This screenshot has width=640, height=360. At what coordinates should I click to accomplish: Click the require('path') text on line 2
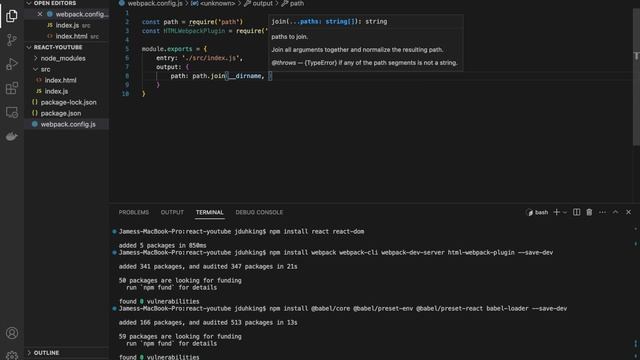click(x=216, y=22)
